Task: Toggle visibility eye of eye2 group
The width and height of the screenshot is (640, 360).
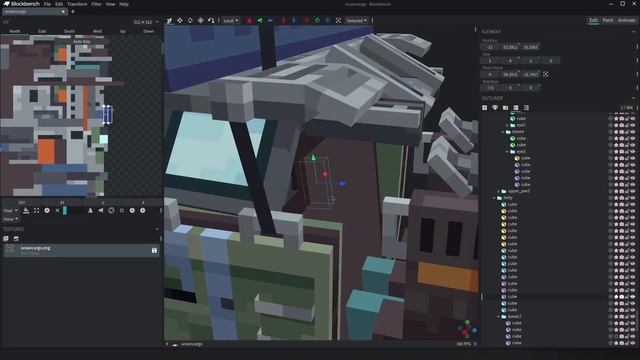Action: (633, 125)
